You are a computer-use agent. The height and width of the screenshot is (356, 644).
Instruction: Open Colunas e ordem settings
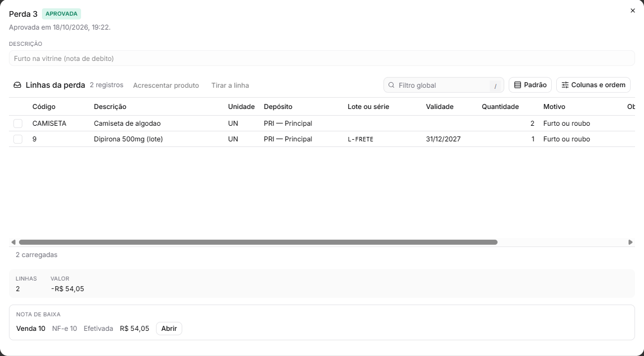(x=594, y=85)
